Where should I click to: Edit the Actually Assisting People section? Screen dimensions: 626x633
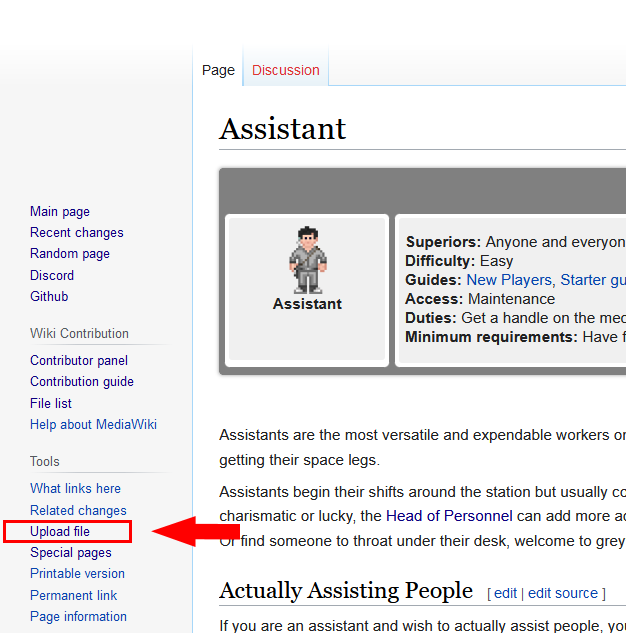505,593
